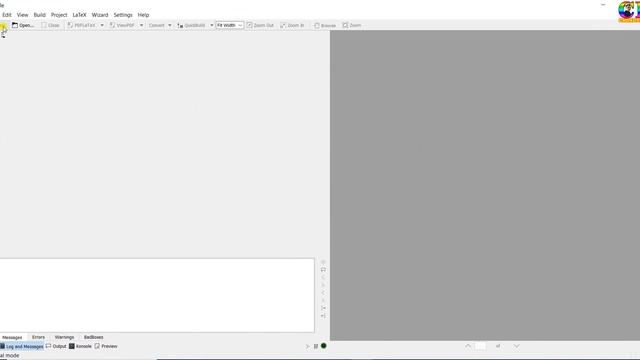Select the Zoom tool in the toolbar
Image resolution: width=640 pixels, height=360 pixels.
click(x=352, y=25)
